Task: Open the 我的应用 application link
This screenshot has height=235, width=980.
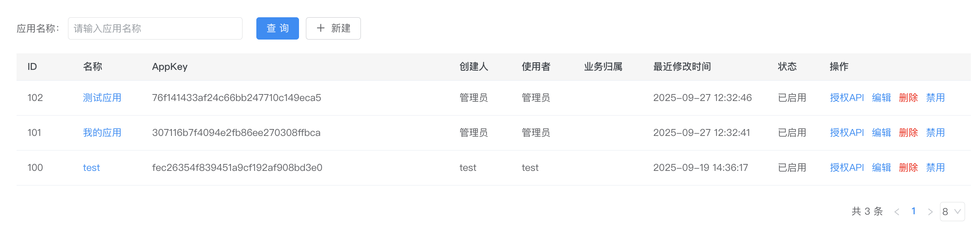Action: point(102,133)
